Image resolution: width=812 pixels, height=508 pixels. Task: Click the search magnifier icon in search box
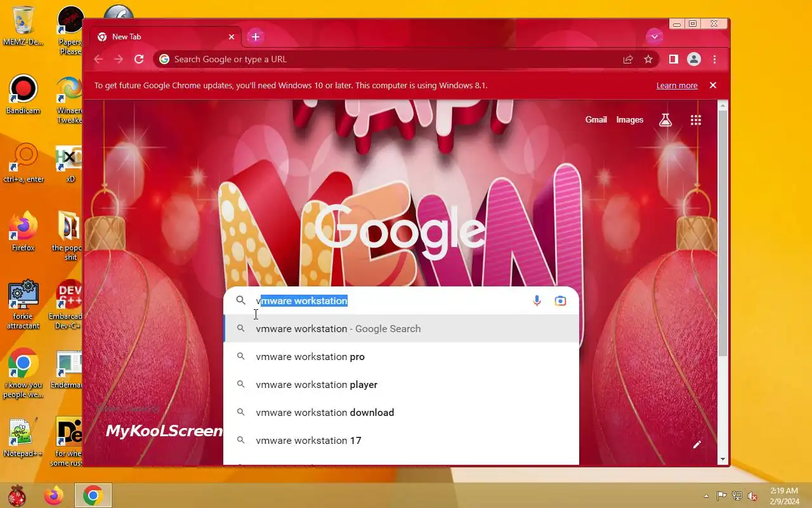[240, 300]
